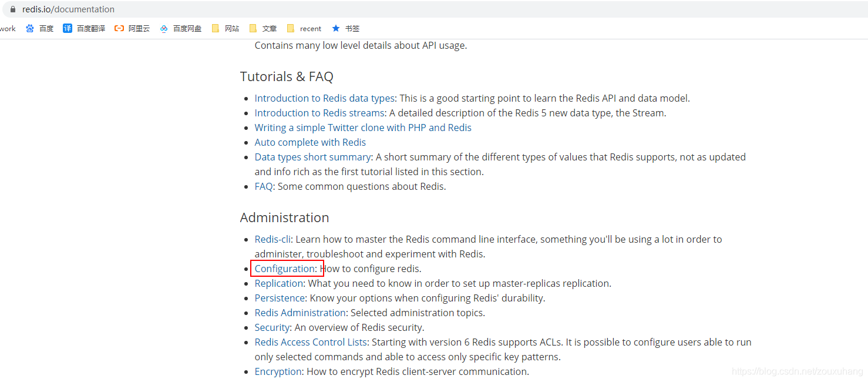Open the Encryption documentation link
Image resolution: width=868 pixels, height=382 pixels.
[277, 371]
